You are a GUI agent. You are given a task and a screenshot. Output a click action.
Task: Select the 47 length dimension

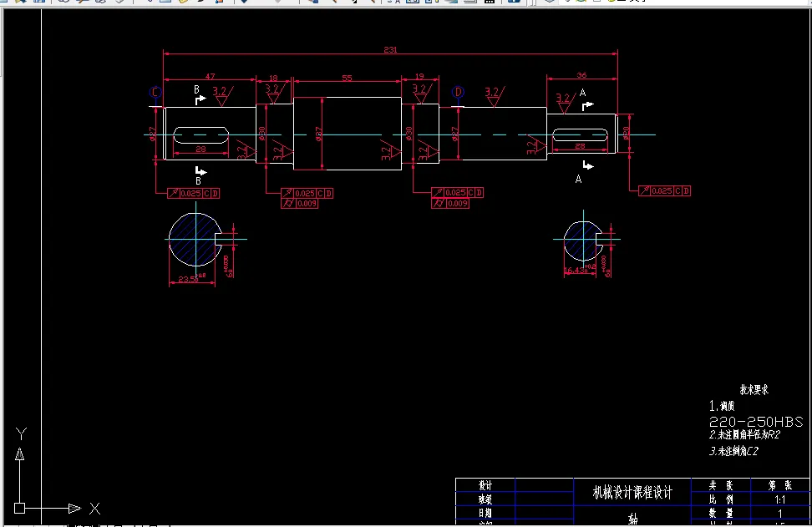[x=211, y=77]
